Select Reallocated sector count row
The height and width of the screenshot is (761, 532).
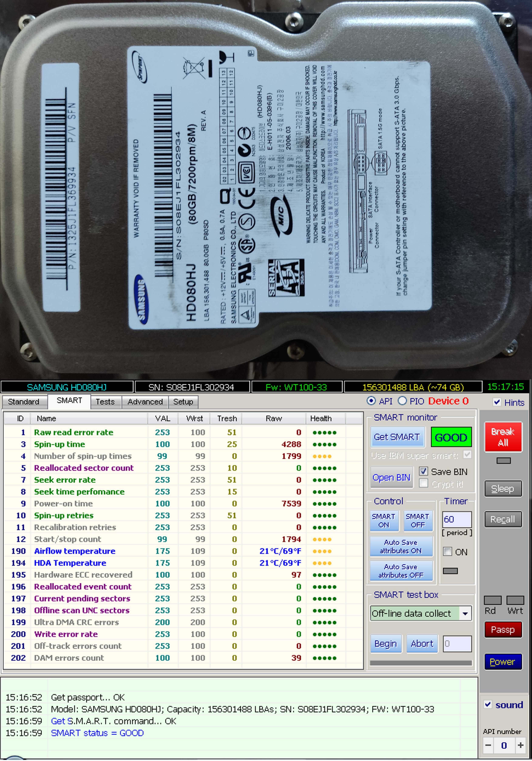pyautogui.click(x=183, y=468)
